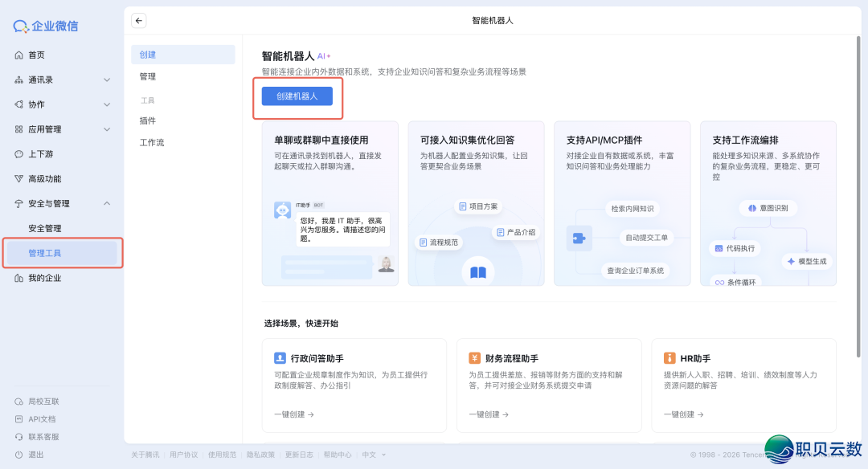Click the 上下游 chat bubble icon
The height and width of the screenshot is (469, 868).
point(18,153)
